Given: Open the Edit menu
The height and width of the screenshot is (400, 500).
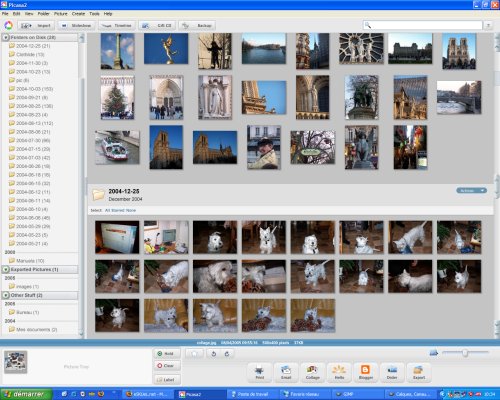Looking at the screenshot, I should pyautogui.click(x=17, y=14).
